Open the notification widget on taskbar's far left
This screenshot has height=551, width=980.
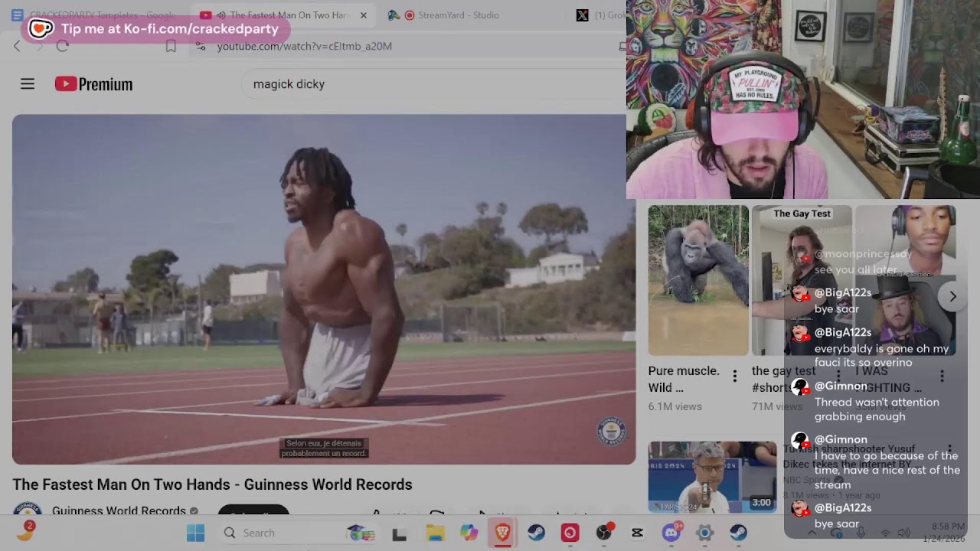(x=25, y=531)
